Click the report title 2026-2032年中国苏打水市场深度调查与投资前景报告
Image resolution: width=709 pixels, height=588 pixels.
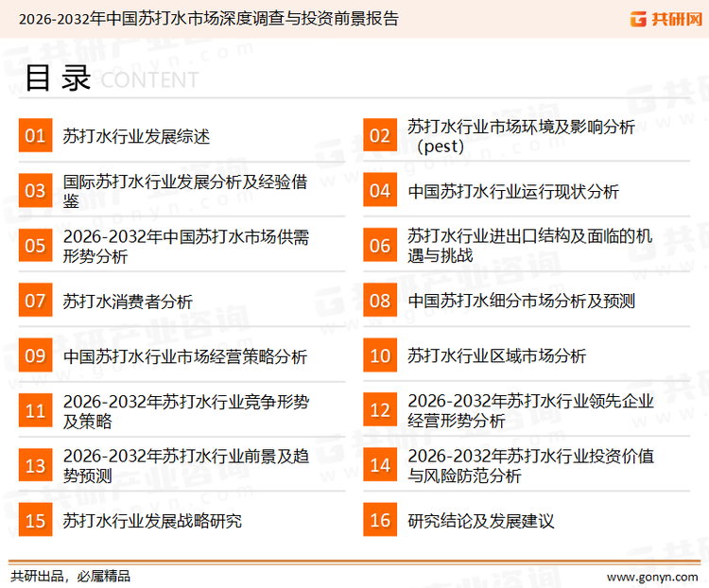pyautogui.click(x=209, y=19)
